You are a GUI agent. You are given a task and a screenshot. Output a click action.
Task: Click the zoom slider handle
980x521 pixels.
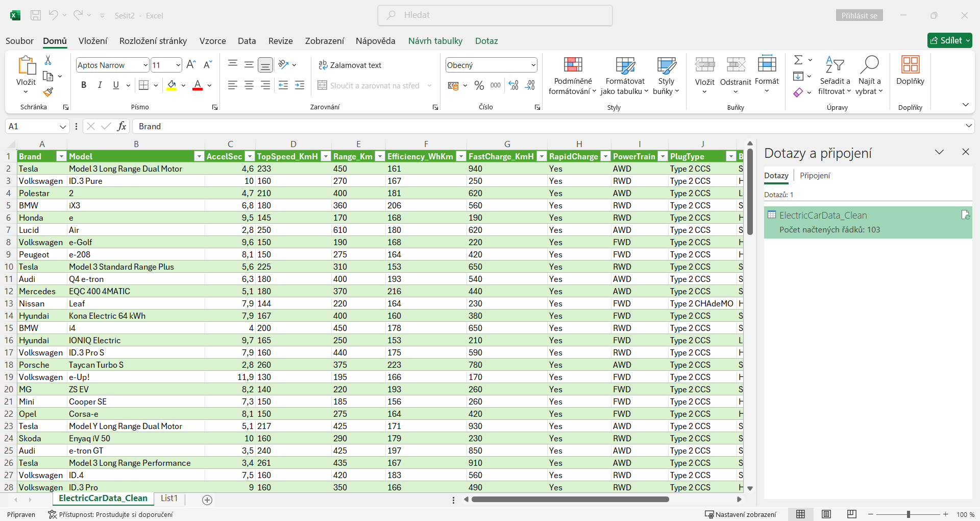pos(908,514)
